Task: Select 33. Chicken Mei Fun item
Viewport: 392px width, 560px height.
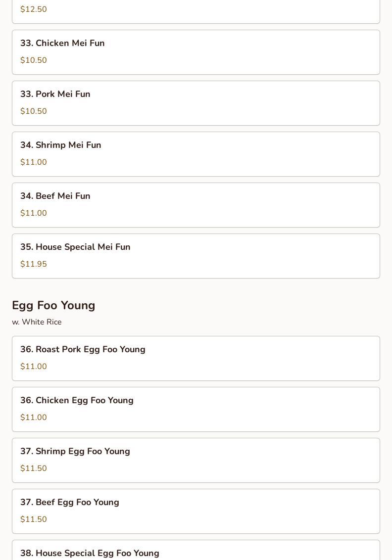Action: pyautogui.click(x=62, y=44)
